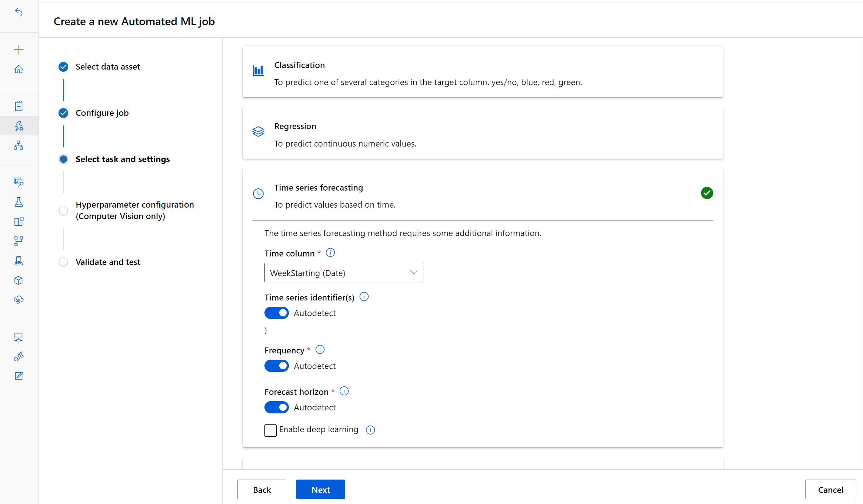Click the models grid sidebar icon

[19, 221]
